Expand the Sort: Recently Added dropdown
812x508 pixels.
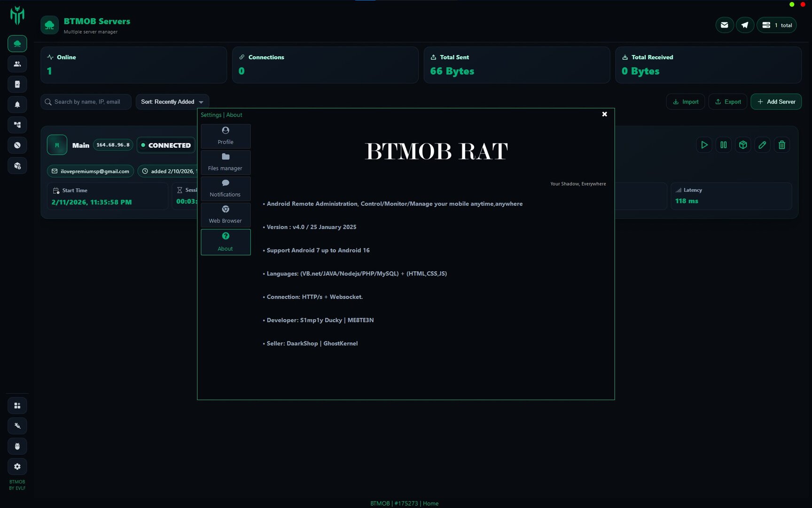(172, 102)
